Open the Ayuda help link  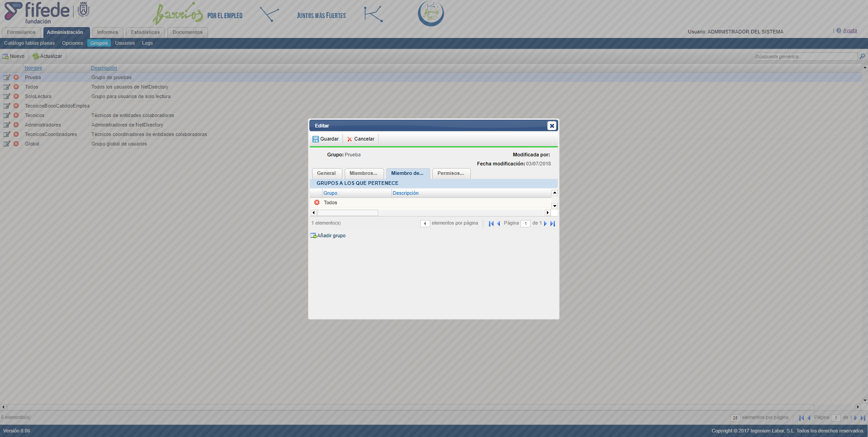click(850, 31)
